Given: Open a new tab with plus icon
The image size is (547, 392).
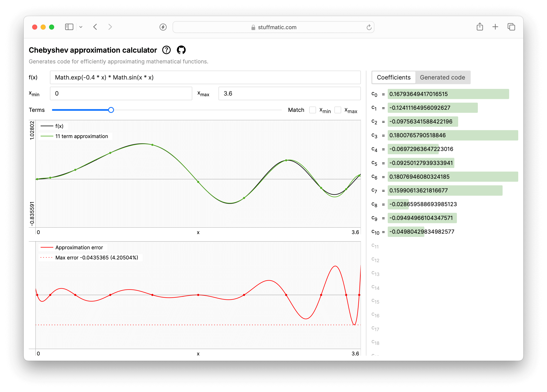Looking at the screenshot, I should click(x=495, y=27).
